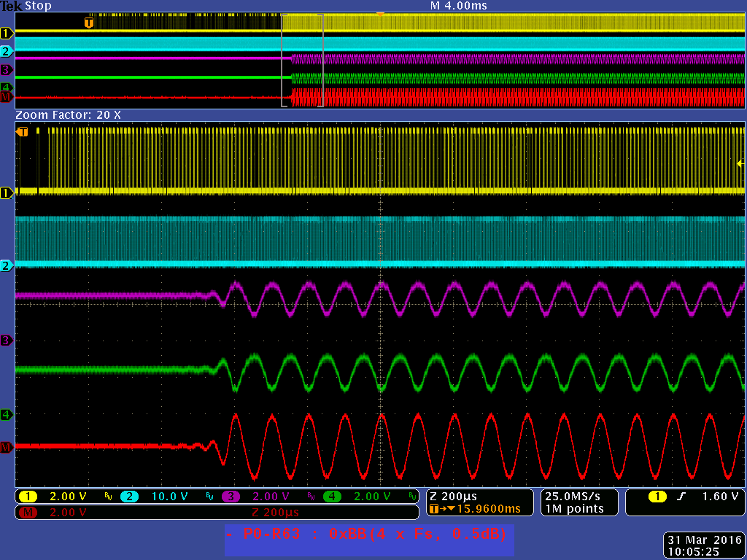Click the Stop acquisition status label
The image size is (747, 560).
38,6
